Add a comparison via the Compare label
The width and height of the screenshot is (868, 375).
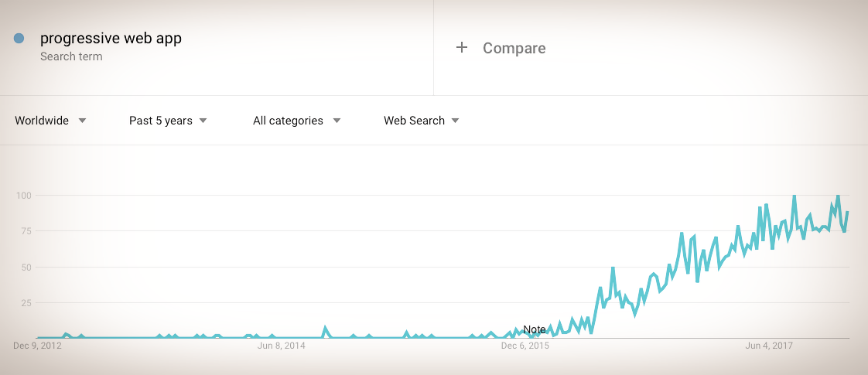514,48
